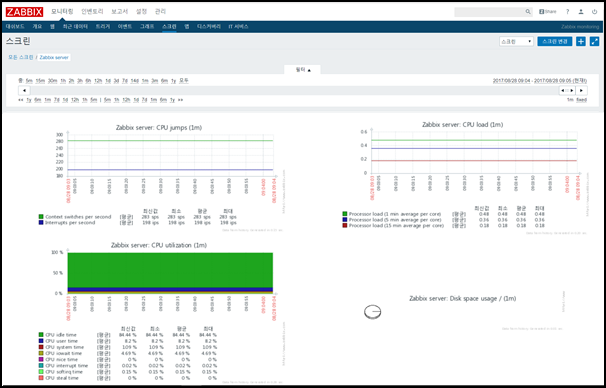Viewport: 606px width, 388px height.
Task: Click the 스크린 변경 button
Action: pos(555,41)
